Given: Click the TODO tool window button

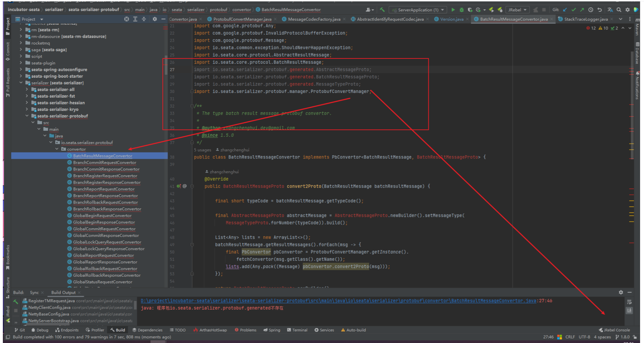Looking at the screenshot, I should 178,330.
